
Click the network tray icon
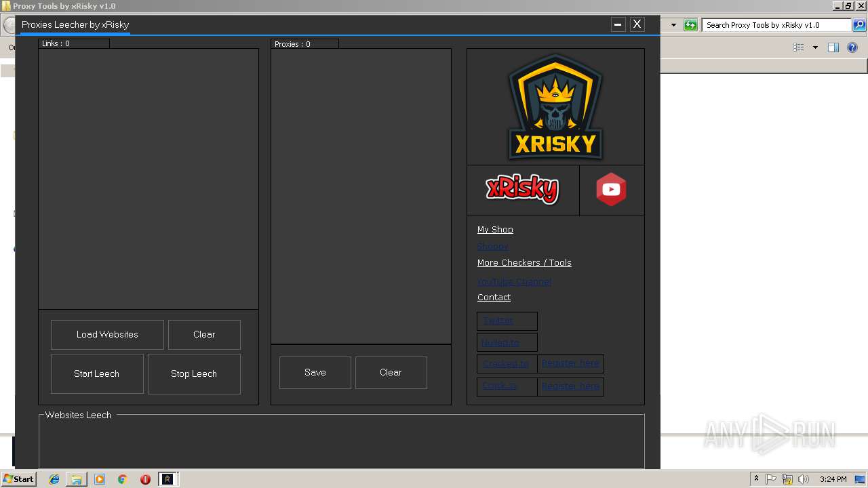[787, 479]
